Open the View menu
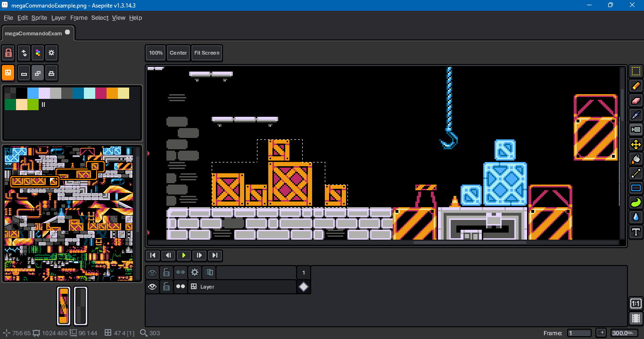Image resolution: width=644 pixels, height=339 pixels. click(x=118, y=17)
